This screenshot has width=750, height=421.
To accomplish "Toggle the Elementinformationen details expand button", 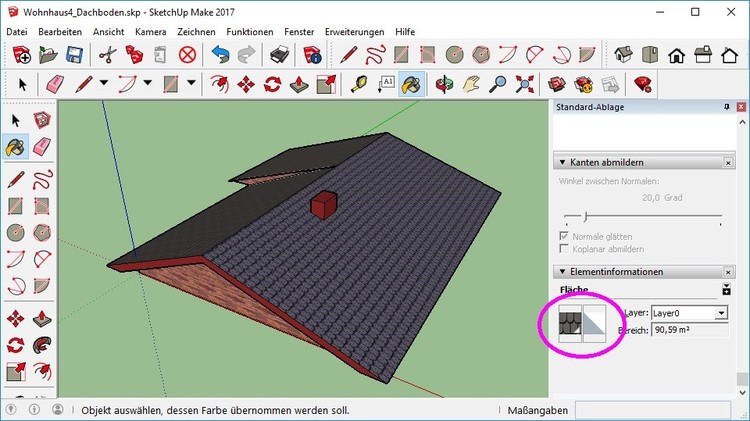I will pos(726,289).
